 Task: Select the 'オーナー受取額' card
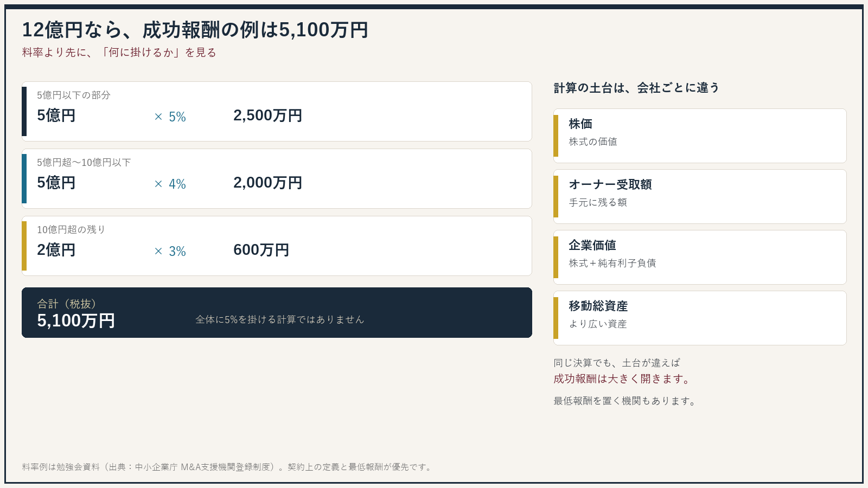[700, 196]
